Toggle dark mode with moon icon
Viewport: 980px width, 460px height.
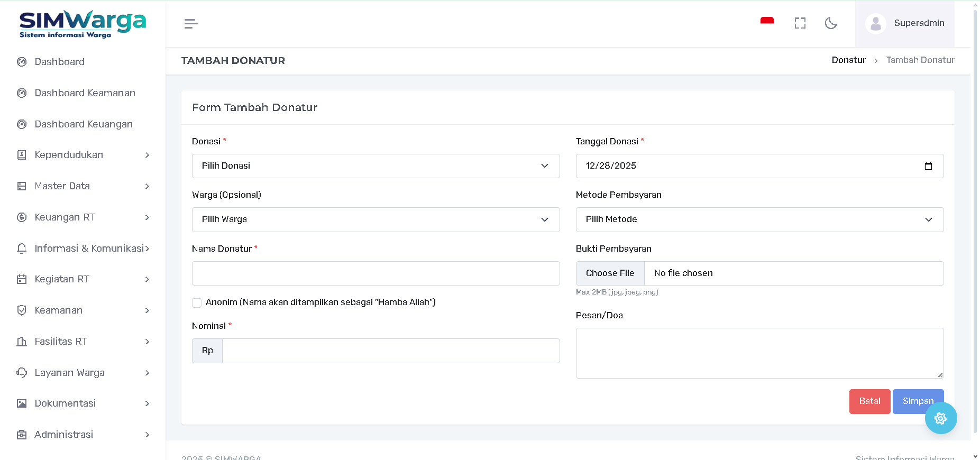831,23
